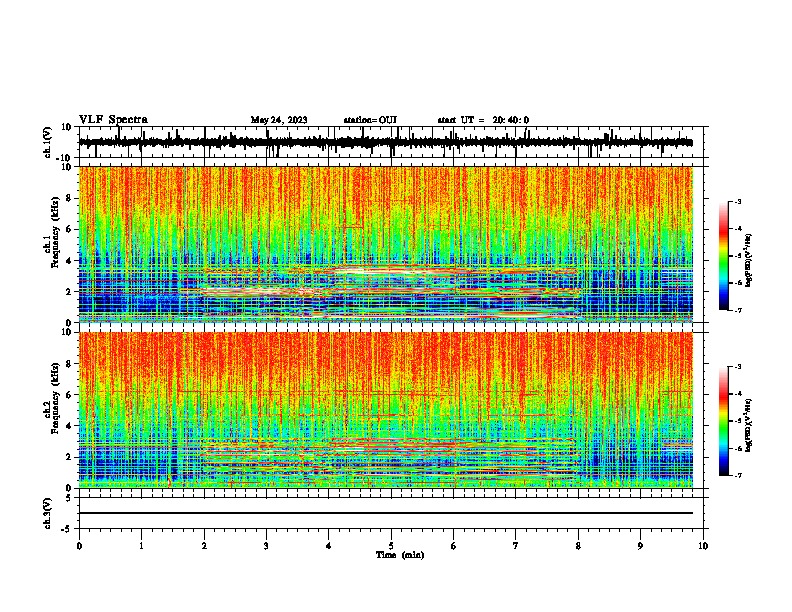The image size is (792, 612).
Task: Click the ch.1 voltage waveform trace
Action: coord(386,142)
